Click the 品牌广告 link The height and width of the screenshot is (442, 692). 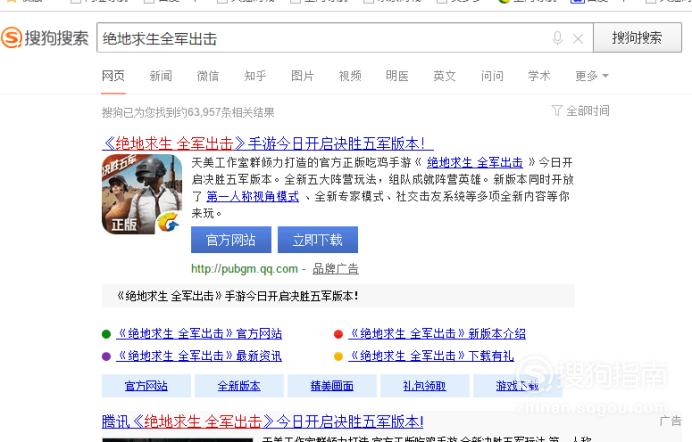(x=335, y=269)
